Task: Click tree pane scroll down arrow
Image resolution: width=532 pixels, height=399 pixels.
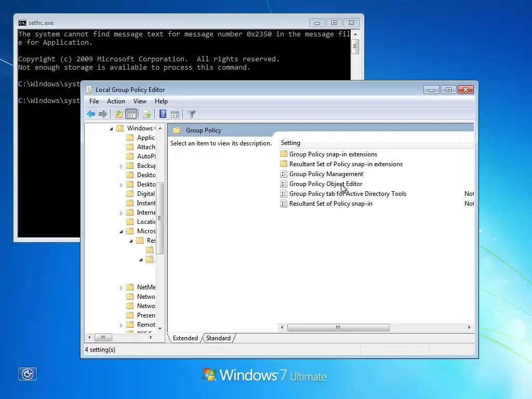Action: 160,329
